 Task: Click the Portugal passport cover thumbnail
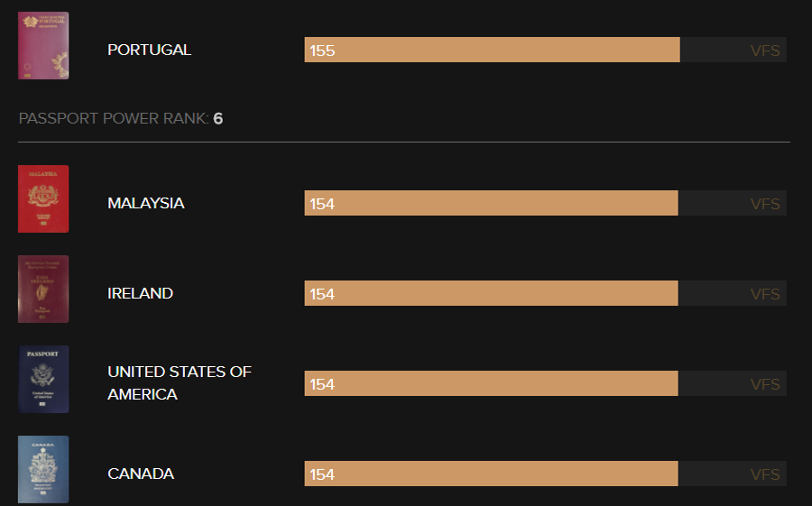43,46
